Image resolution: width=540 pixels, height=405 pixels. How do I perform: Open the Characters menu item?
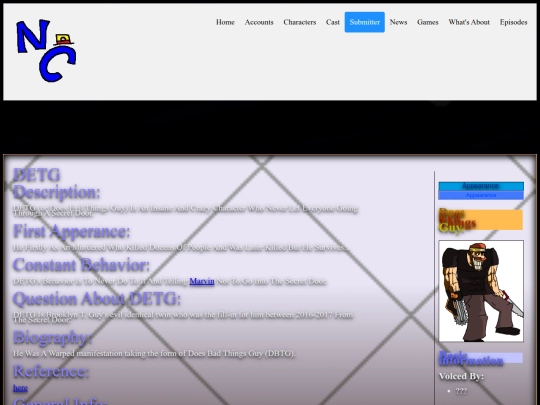[300, 22]
